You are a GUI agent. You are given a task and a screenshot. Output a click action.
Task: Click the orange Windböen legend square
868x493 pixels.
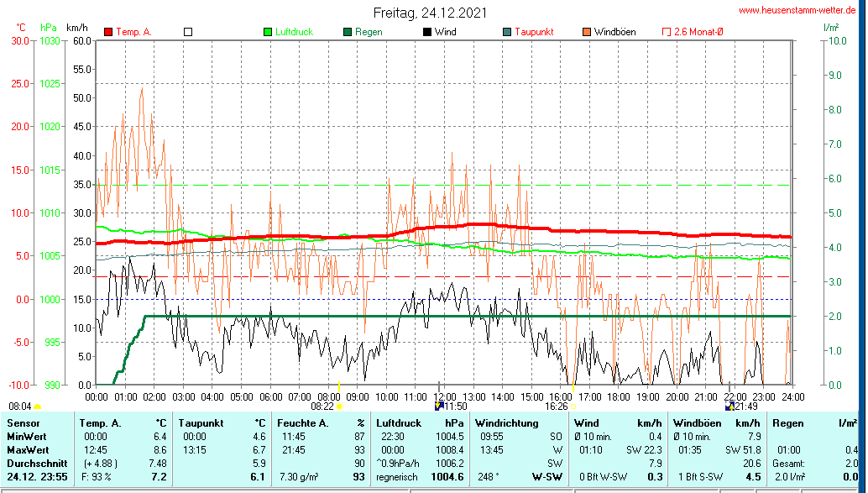pyautogui.click(x=587, y=32)
